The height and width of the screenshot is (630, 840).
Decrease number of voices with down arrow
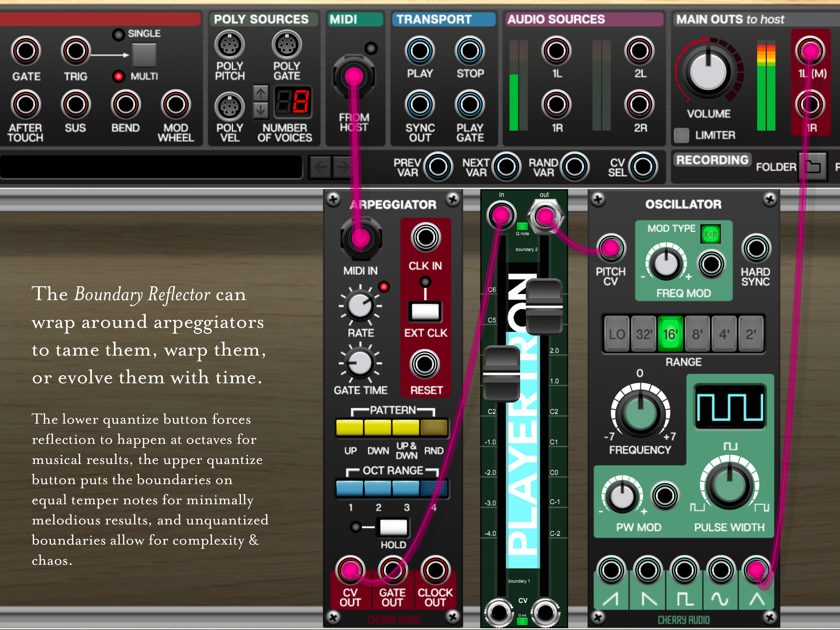[261, 111]
